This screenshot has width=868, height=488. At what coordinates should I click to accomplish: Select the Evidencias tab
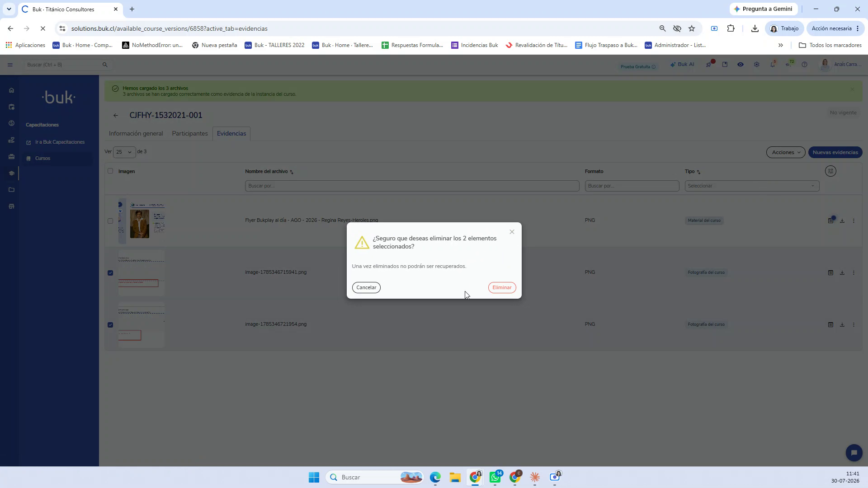click(x=231, y=134)
